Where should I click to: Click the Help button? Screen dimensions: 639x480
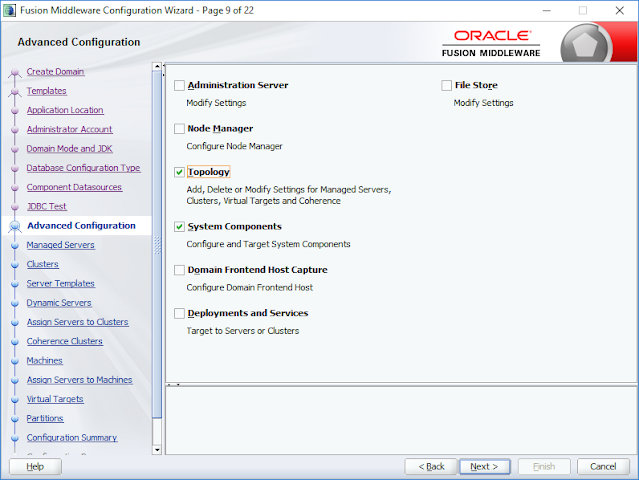coord(35,467)
